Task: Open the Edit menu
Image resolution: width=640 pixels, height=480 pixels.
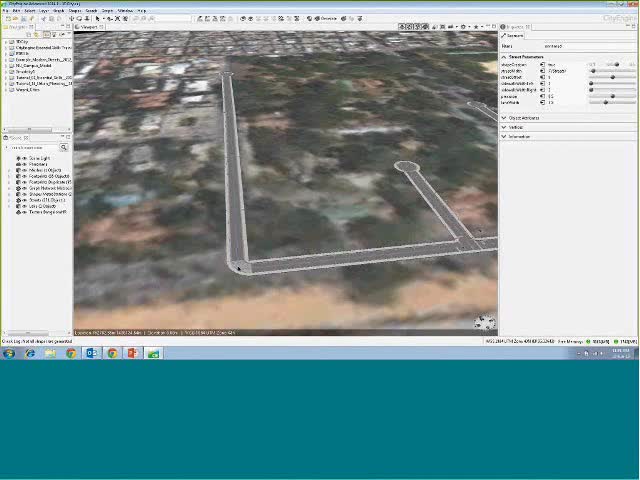Action: [17, 11]
